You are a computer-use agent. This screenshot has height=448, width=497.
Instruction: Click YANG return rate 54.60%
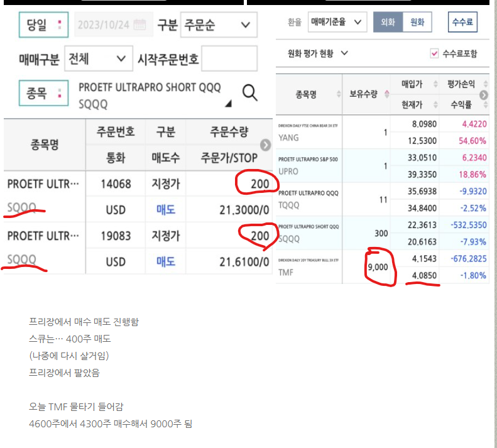(x=472, y=141)
